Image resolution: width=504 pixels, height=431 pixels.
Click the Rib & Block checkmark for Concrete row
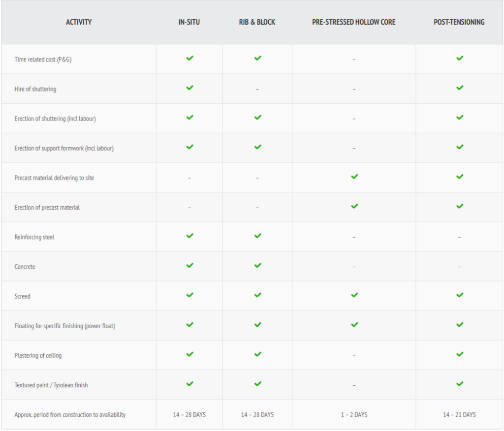pos(257,266)
